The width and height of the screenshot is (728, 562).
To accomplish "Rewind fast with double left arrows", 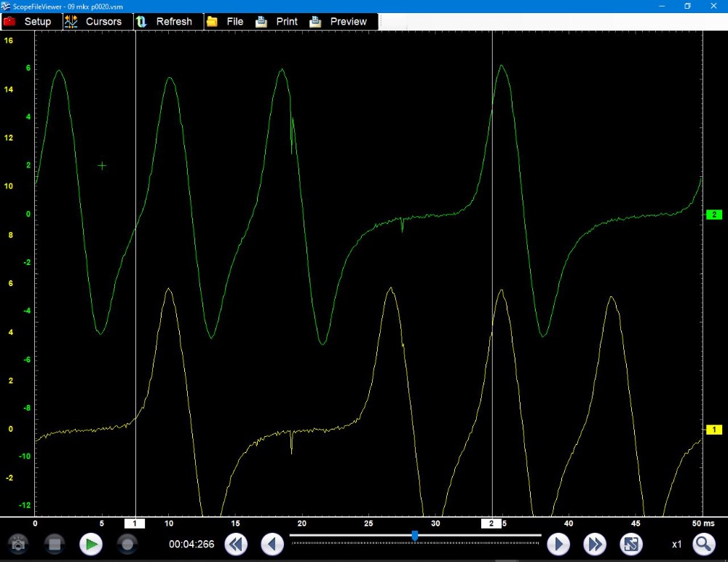I will click(234, 544).
